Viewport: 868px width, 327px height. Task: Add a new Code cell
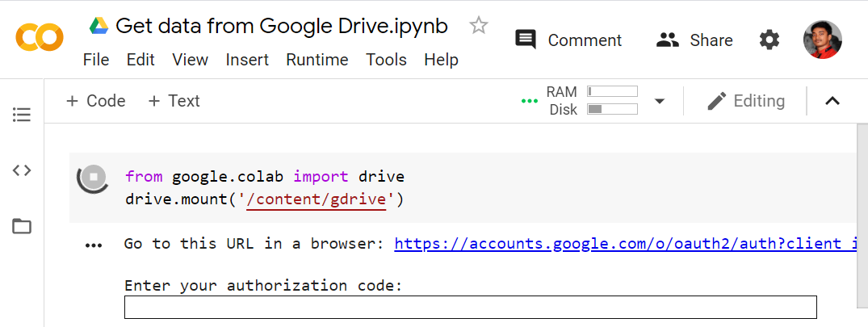(96, 101)
